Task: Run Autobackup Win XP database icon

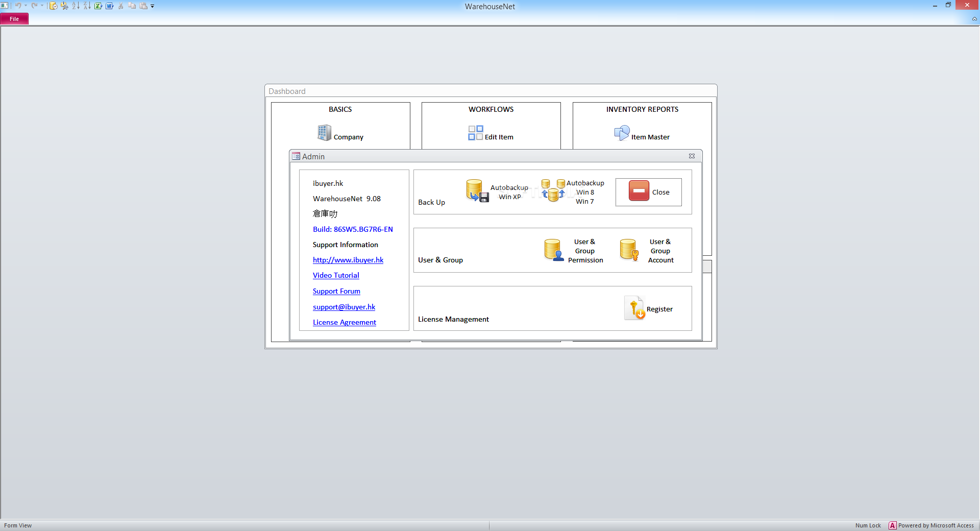Action: coord(477,190)
